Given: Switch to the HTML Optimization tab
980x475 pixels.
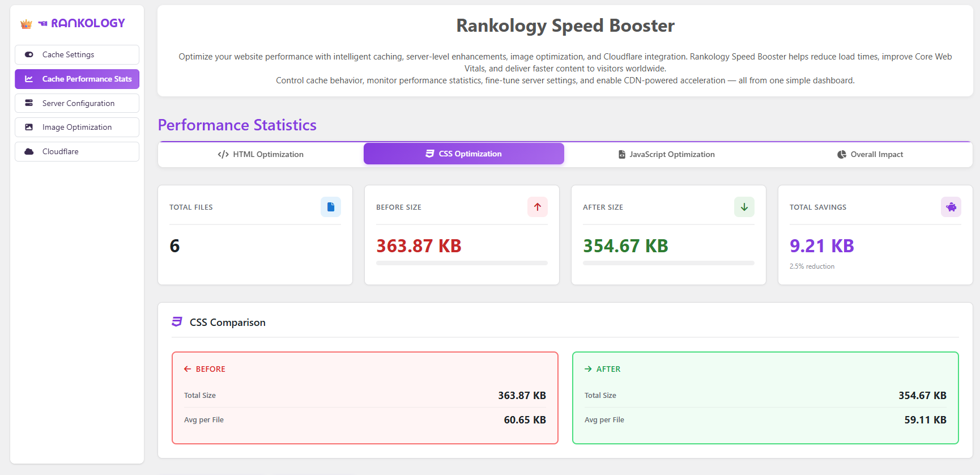Looking at the screenshot, I should (261, 154).
